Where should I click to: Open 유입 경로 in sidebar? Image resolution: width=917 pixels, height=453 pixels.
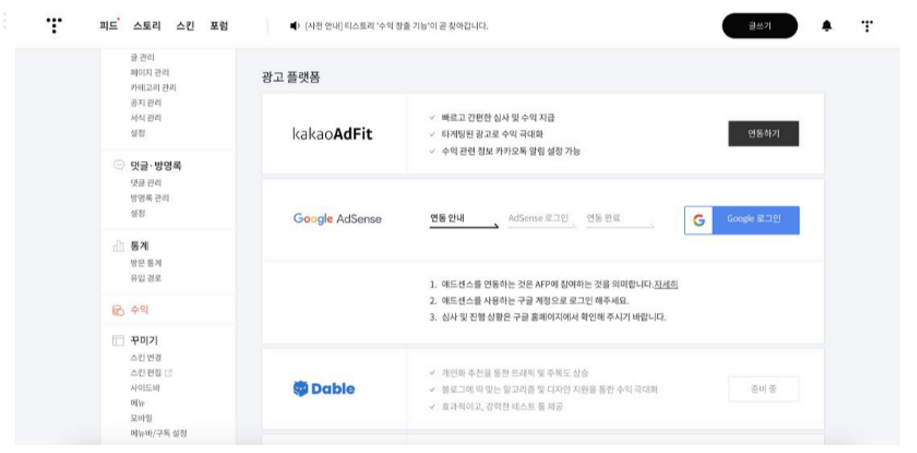coord(146,278)
